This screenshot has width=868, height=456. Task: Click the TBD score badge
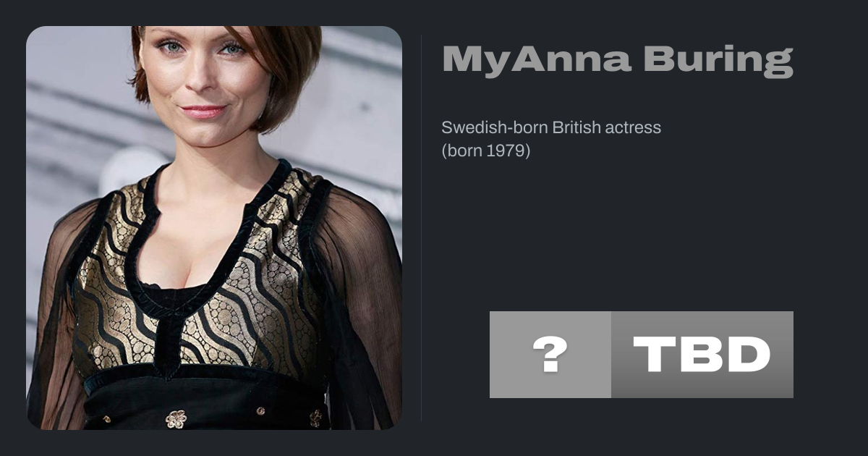(x=642, y=355)
